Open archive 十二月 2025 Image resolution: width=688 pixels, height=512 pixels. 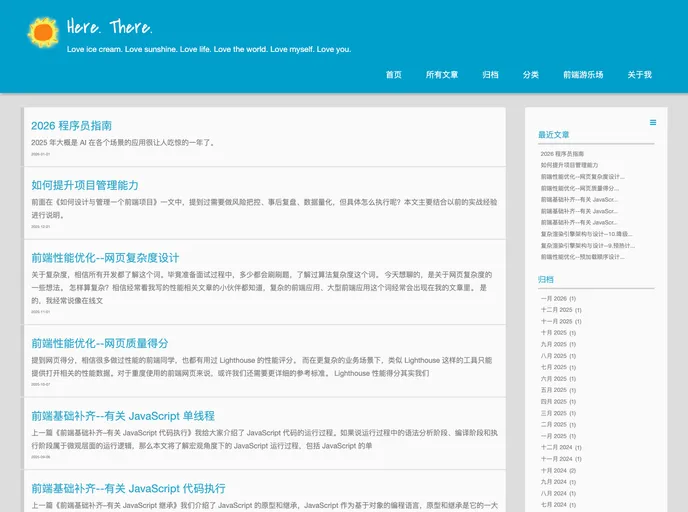pyautogui.click(x=556, y=310)
